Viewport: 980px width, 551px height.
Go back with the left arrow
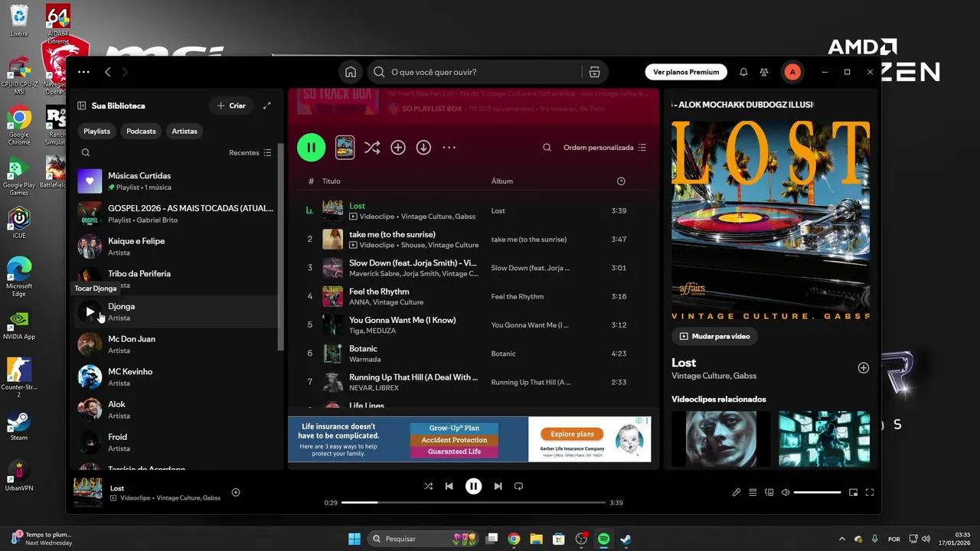point(107,72)
